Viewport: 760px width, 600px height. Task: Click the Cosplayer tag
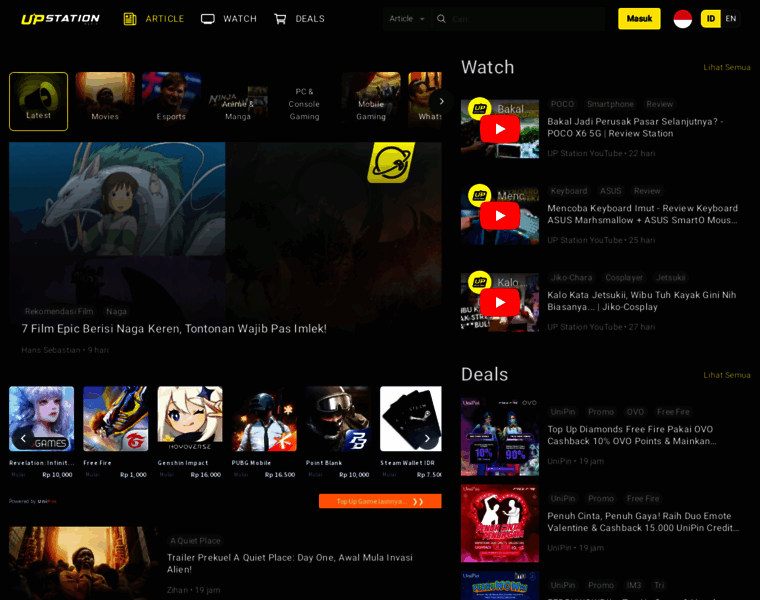624,278
